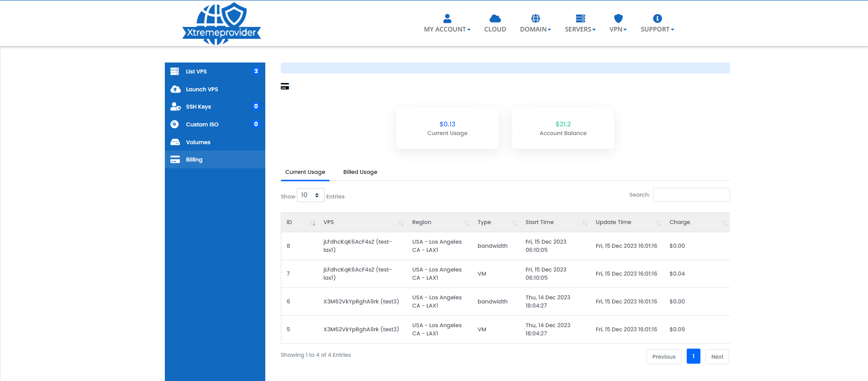This screenshot has height=381, width=868.
Task: Click the List VPS server icon
Action: click(x=175, y=71)
